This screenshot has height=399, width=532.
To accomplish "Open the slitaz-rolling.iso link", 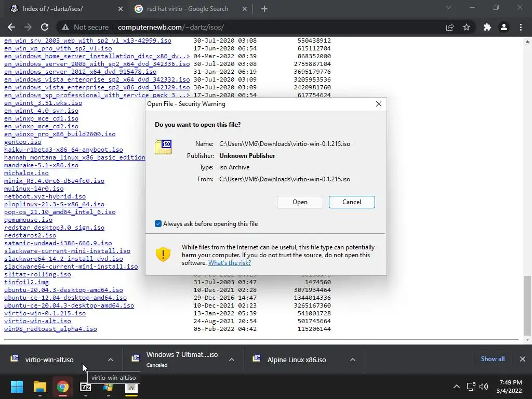I will coord(37,274).
